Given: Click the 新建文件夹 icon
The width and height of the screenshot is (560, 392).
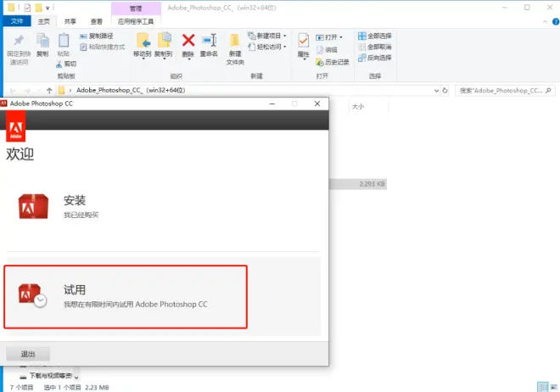Looking at the screenshot, I should pyautogui.click(x=235, y=41).
